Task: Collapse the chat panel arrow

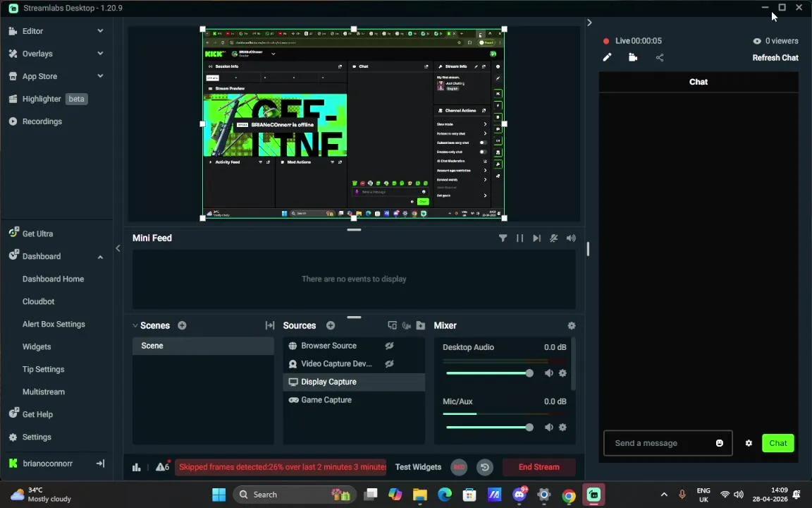Action: pos(589,23)
